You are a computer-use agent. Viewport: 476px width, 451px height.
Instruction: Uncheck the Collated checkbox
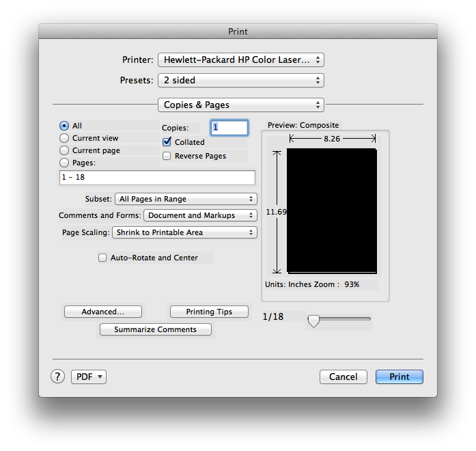coord(167,142)
